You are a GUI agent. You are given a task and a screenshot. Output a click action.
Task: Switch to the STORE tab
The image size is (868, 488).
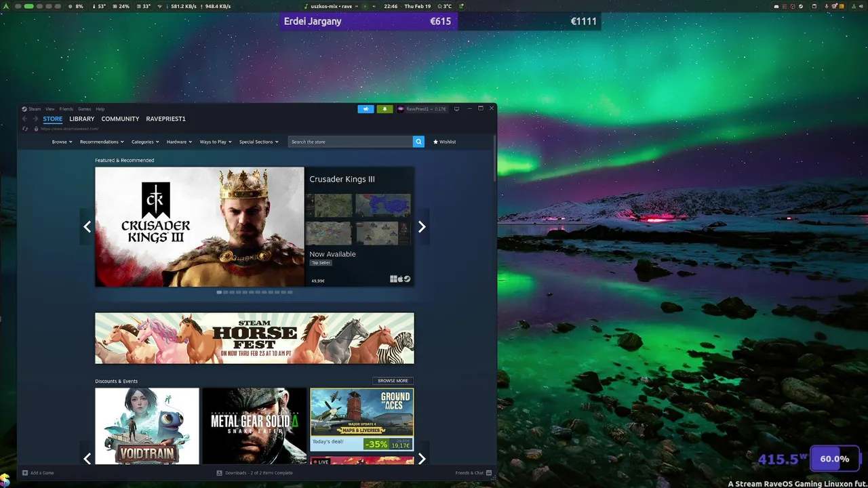pos(53,119)
